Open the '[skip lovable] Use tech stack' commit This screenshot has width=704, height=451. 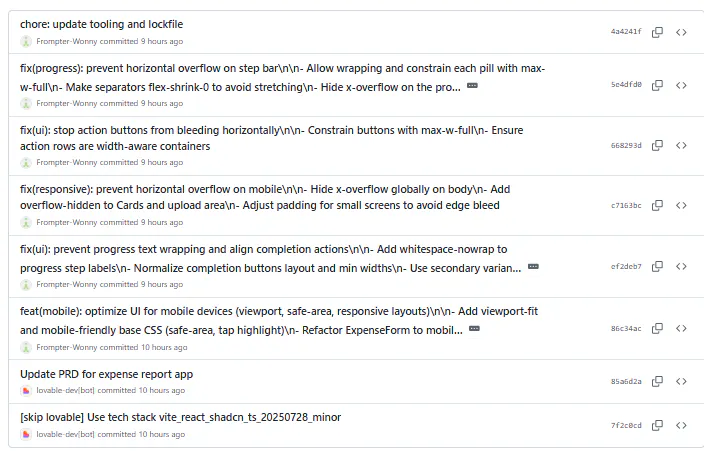pos(180,417)
